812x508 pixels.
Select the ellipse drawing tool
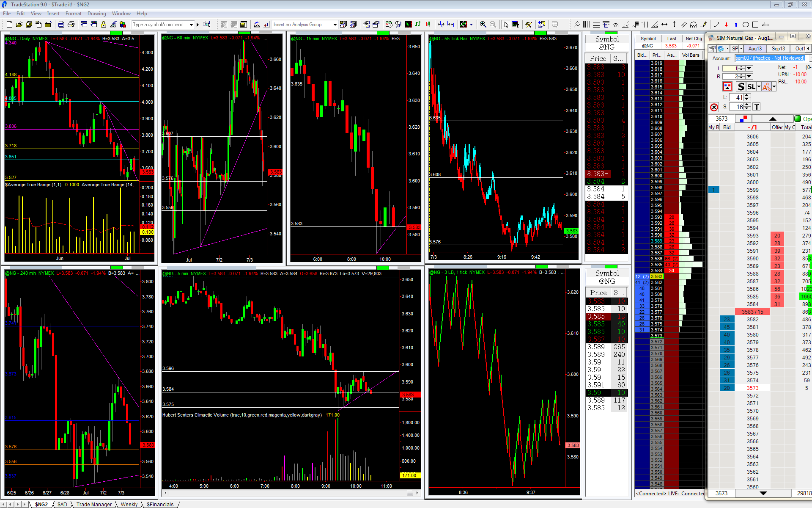[x=746, y=25]
